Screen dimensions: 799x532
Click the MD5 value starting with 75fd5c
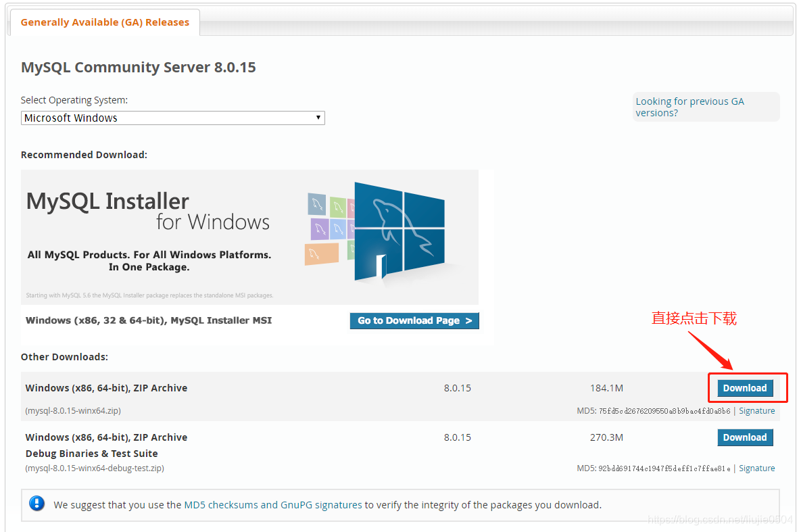pos(664,411)
